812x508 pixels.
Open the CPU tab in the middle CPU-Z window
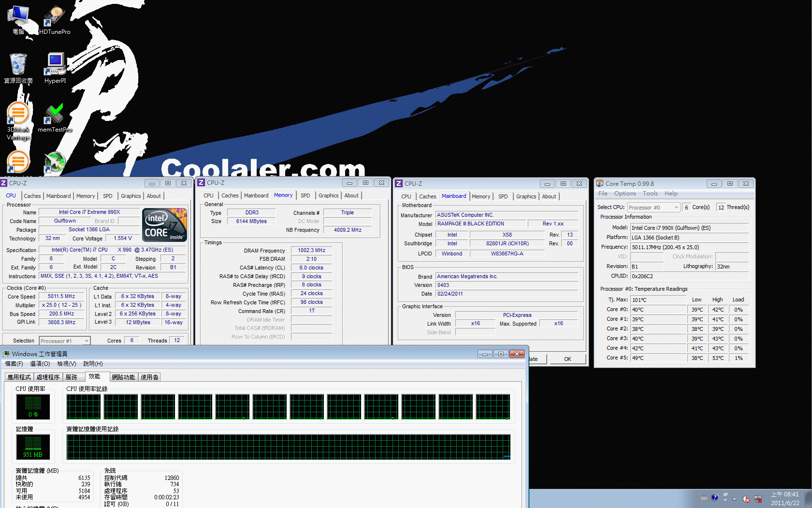tap(208, 195)
